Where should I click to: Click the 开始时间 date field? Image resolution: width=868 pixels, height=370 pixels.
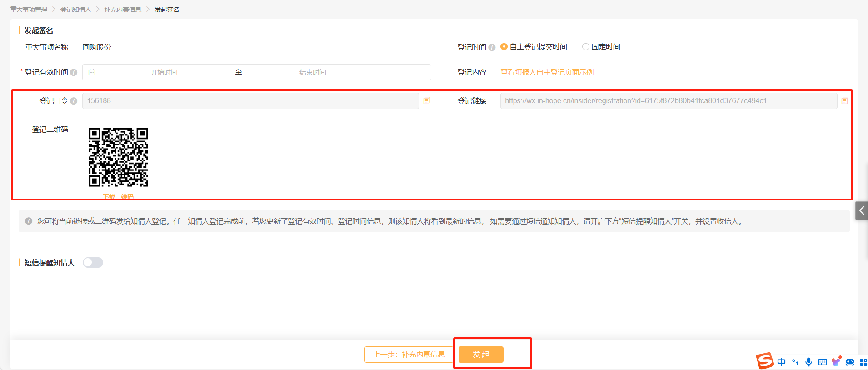pos(164,72)
